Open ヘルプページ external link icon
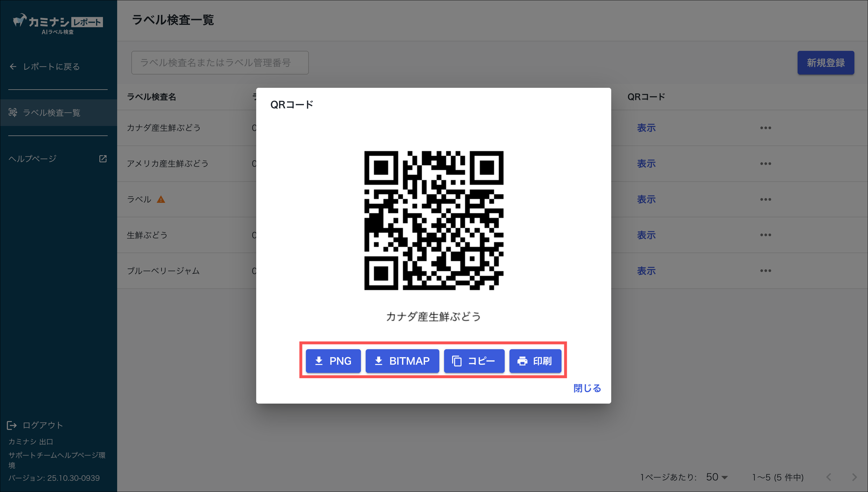 point(103,158)
